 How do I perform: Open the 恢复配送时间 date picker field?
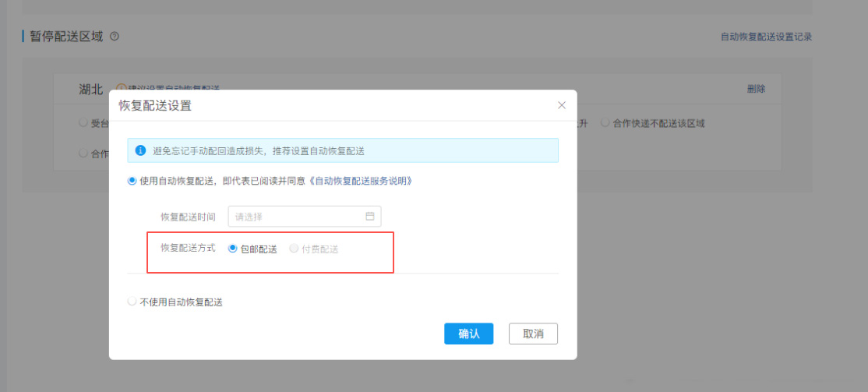pyautogui.click(x=305, y=217)
